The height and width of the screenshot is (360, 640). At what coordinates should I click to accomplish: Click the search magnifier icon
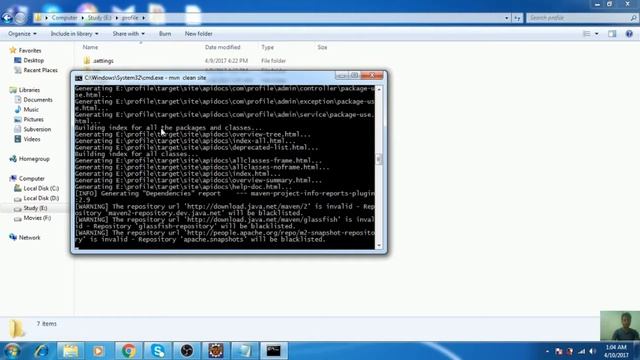pyautogui.click(x=633, y=18)
